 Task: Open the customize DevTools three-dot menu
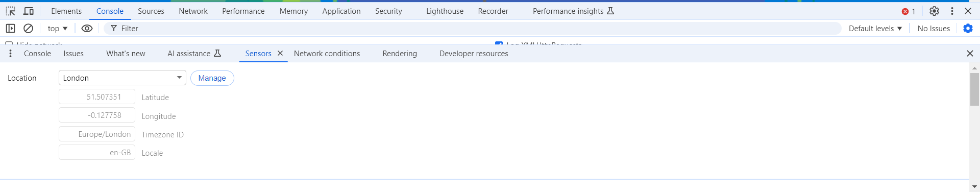pyautogui.click(x=952, y=11)
